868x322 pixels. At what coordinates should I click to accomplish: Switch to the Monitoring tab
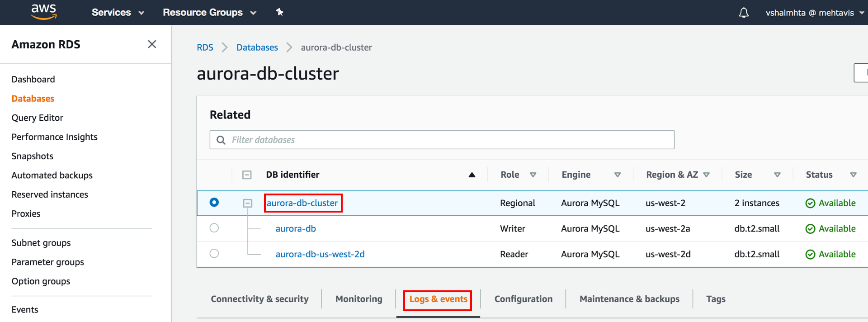(359, 299)
